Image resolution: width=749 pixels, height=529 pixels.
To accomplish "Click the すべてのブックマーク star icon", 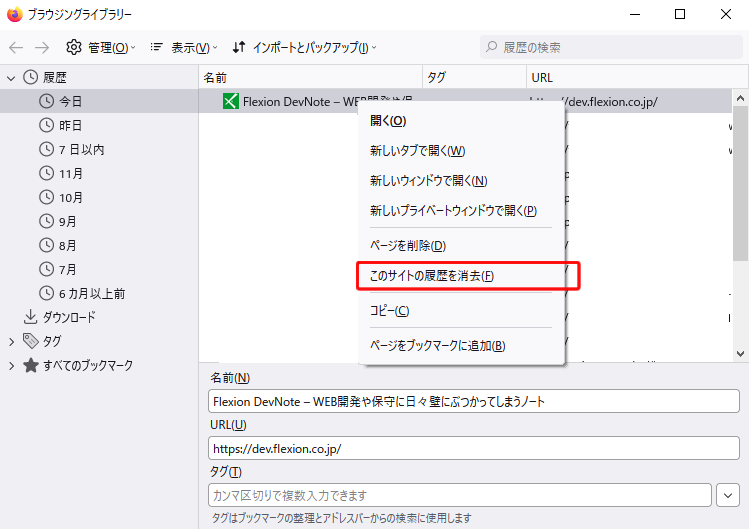I will 31,365.
